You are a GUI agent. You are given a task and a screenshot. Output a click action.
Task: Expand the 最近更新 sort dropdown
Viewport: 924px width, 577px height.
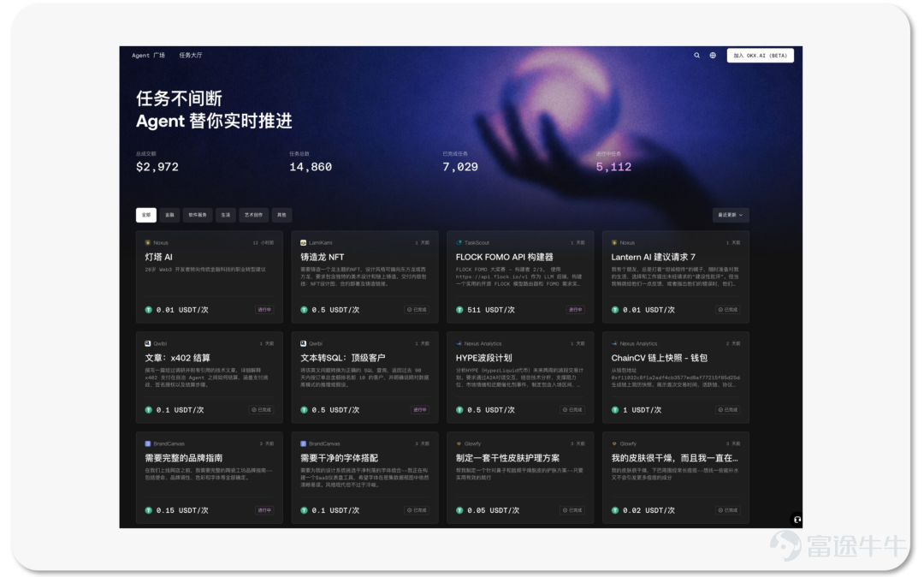click(731, 215)
